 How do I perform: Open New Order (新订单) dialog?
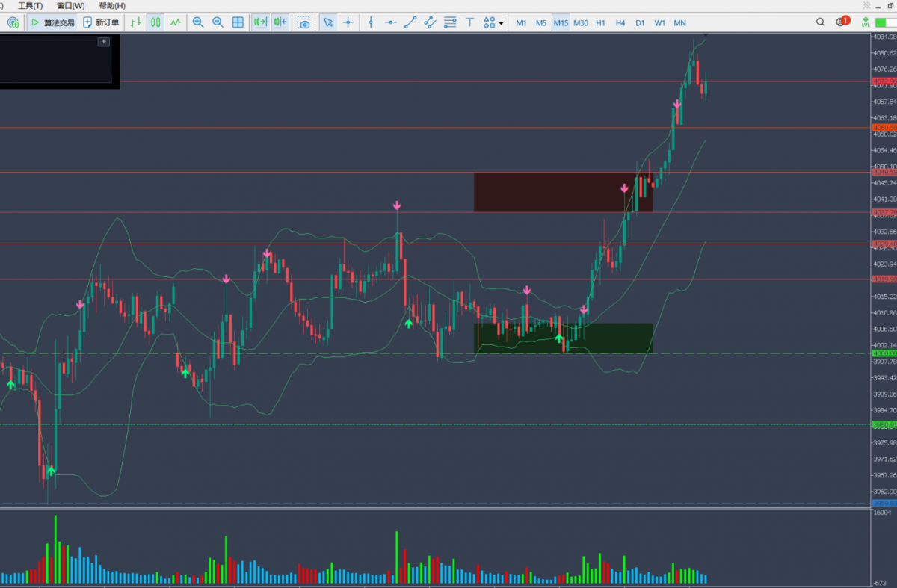coord(101,22)
